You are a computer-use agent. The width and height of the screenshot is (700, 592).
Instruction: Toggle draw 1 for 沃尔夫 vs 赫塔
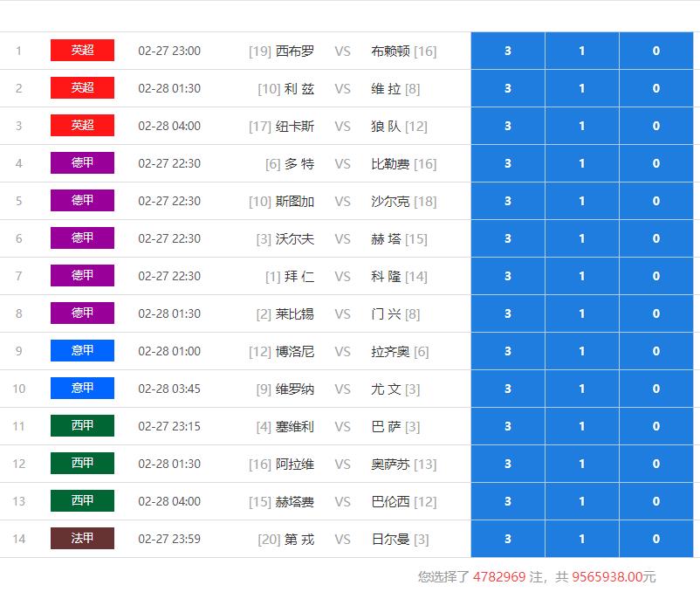[x=582, y=238]
